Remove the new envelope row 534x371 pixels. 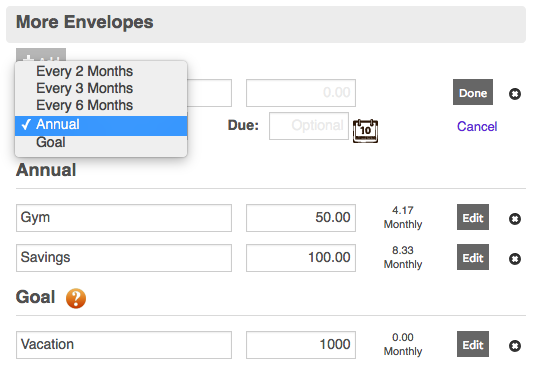[x=515, y=94]
